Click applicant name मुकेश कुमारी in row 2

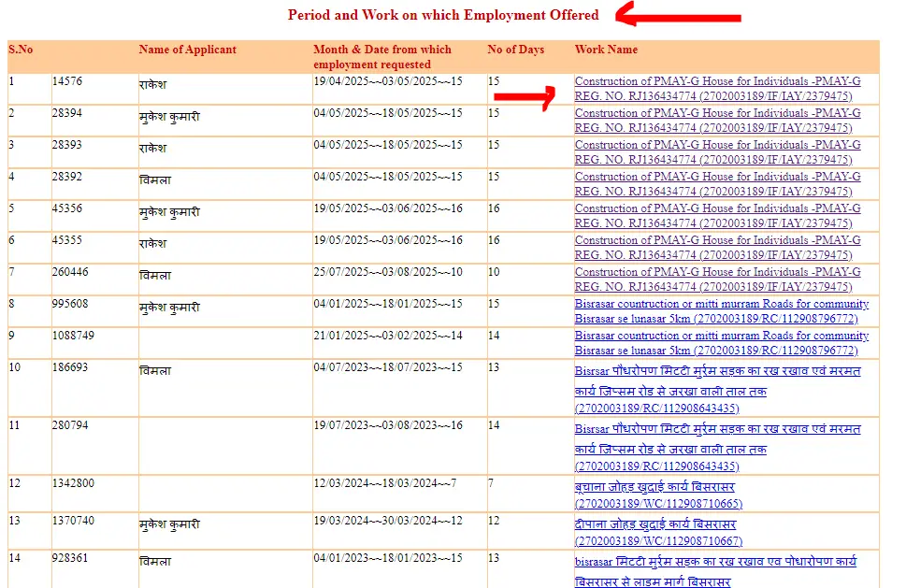(x=169, y=117)
